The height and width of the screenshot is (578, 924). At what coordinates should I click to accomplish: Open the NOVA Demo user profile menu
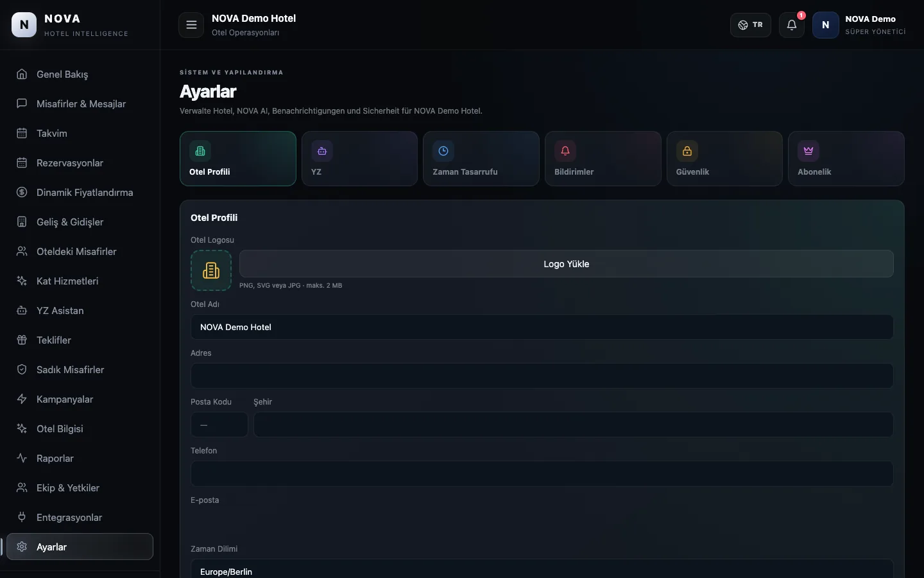(x=859, y=25)
